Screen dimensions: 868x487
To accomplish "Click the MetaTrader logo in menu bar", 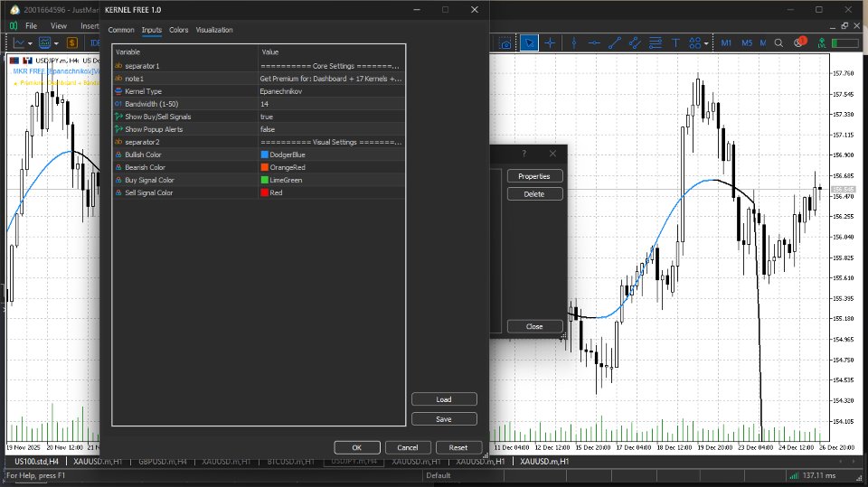I will tap(14, 25).
